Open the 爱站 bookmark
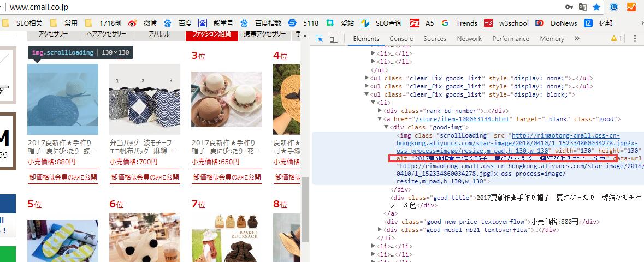Screen dimensions: 644x262 (x=340, y=23)
